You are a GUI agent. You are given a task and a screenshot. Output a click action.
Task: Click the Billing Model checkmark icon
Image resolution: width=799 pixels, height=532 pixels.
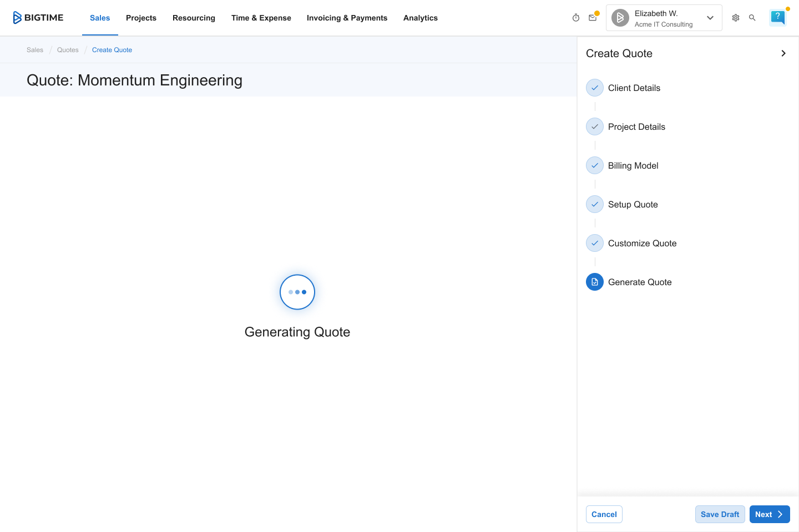click(595, 165)
